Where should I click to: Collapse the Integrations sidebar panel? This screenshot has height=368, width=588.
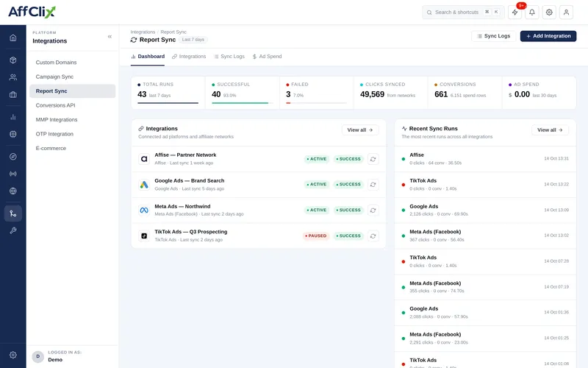tap(110, 36)
